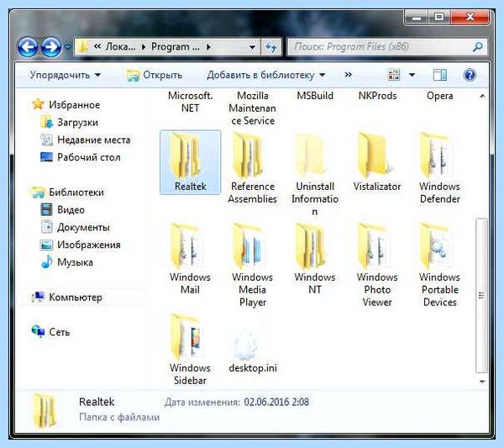
Task: Click the Microsoft.NET folder label
Action: point(191,102)
